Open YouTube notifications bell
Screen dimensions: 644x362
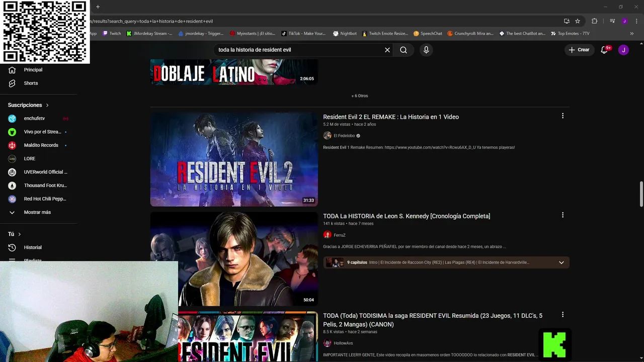[605, 50]
